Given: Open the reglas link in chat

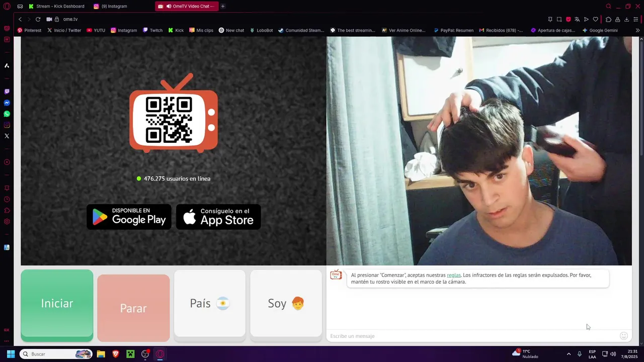Looking at the screenshot, I should [453, 275].
